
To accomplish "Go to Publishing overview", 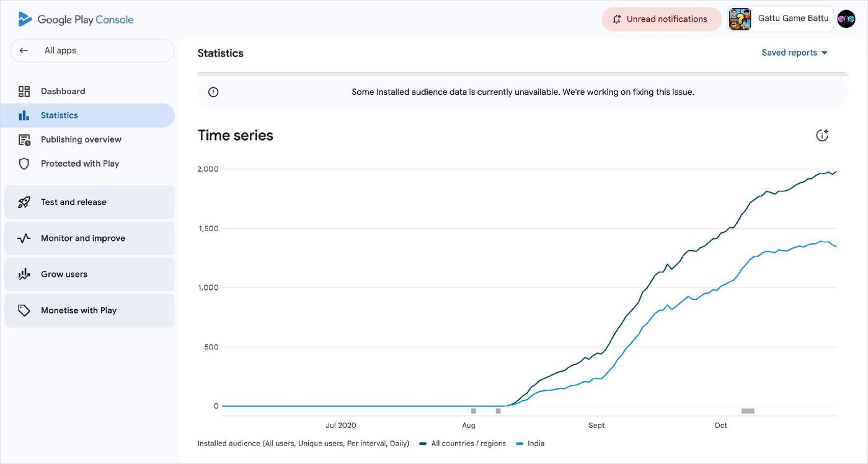I will [x=87, y=140].
